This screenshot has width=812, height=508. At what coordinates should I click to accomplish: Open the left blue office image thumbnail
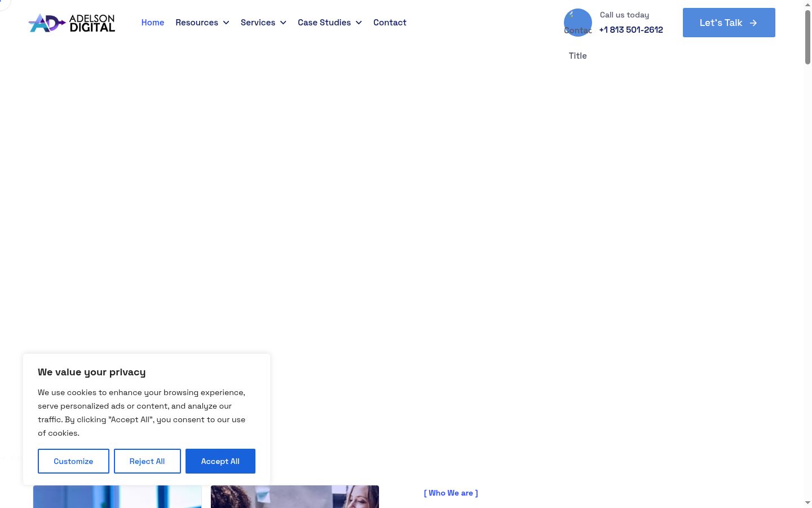(x=117, y=497)
